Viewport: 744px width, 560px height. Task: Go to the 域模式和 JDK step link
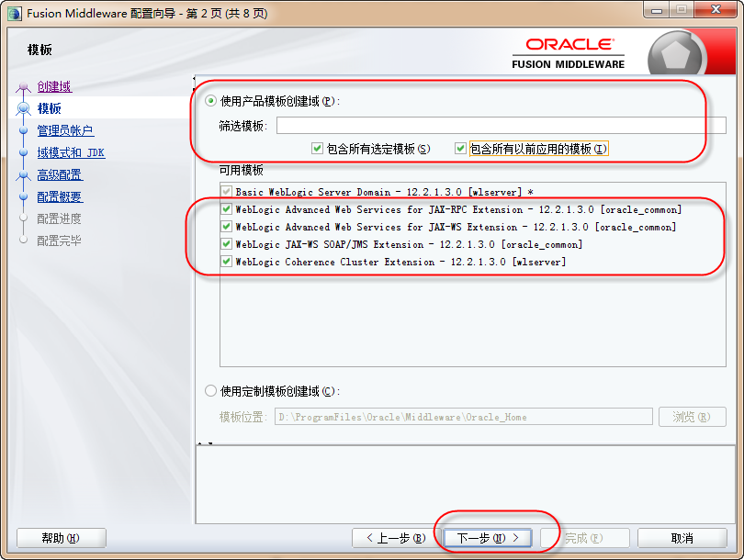tap(71, 152)
